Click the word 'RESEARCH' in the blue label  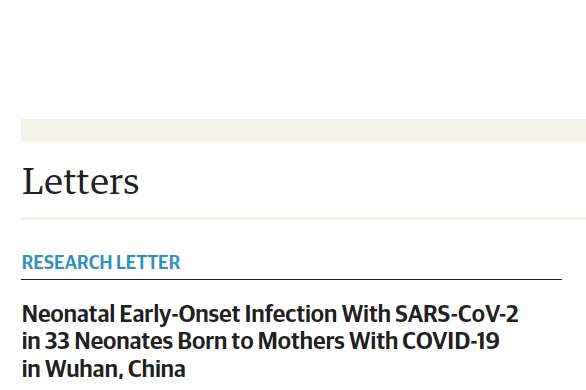coord(67,262)
